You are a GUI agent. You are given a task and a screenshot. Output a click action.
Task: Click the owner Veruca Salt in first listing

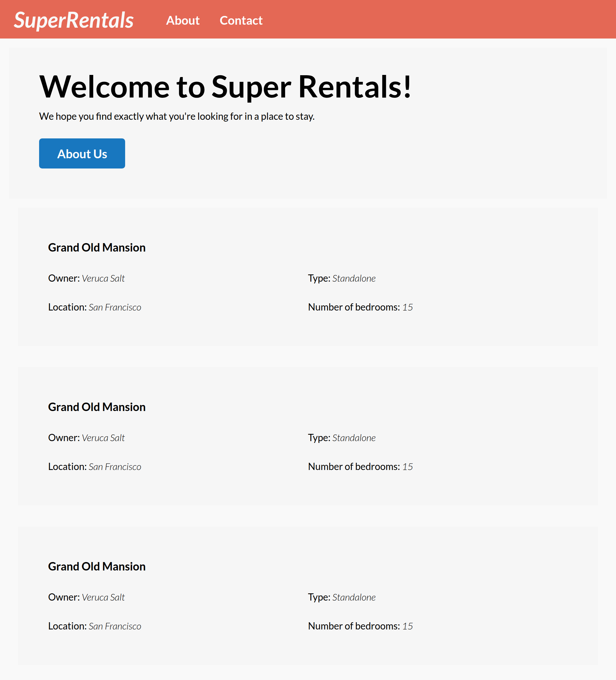[103, 279]
